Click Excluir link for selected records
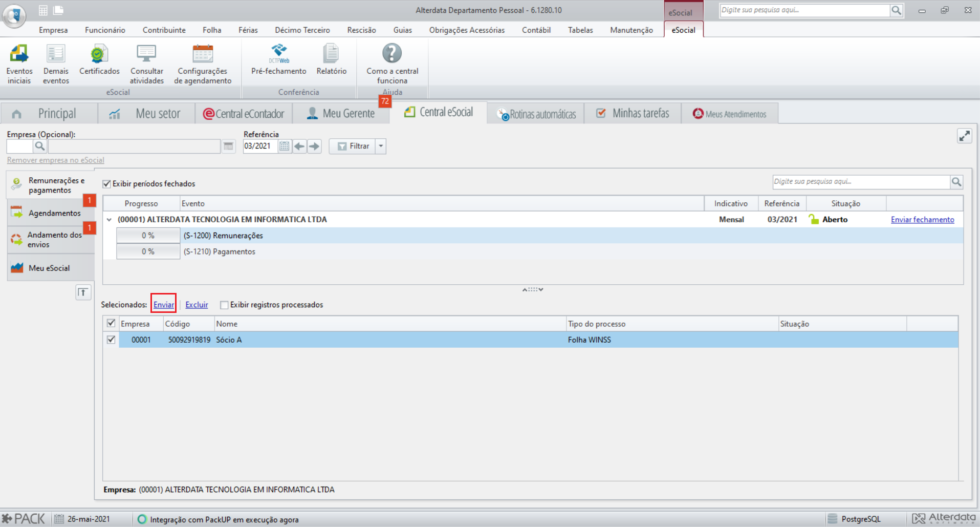 (197, 305)
